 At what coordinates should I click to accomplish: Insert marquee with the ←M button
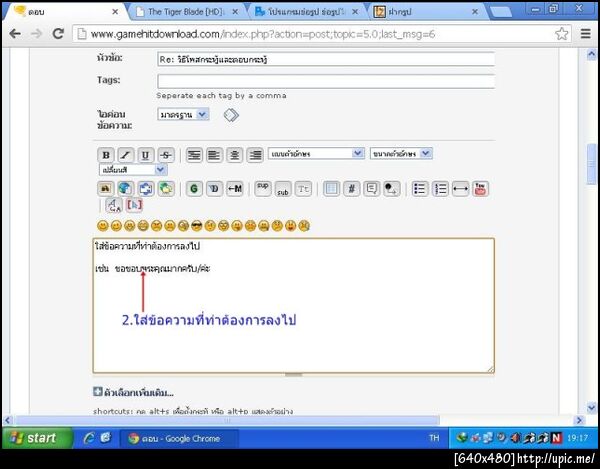point(235,189)
